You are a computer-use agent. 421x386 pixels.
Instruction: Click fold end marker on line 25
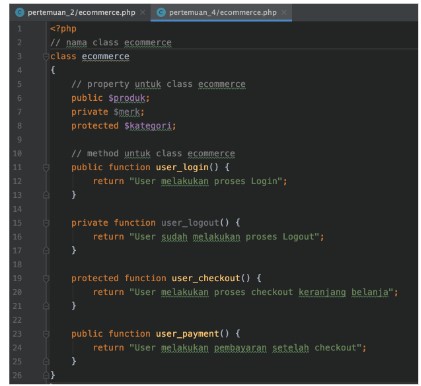(x=46, y=361)
